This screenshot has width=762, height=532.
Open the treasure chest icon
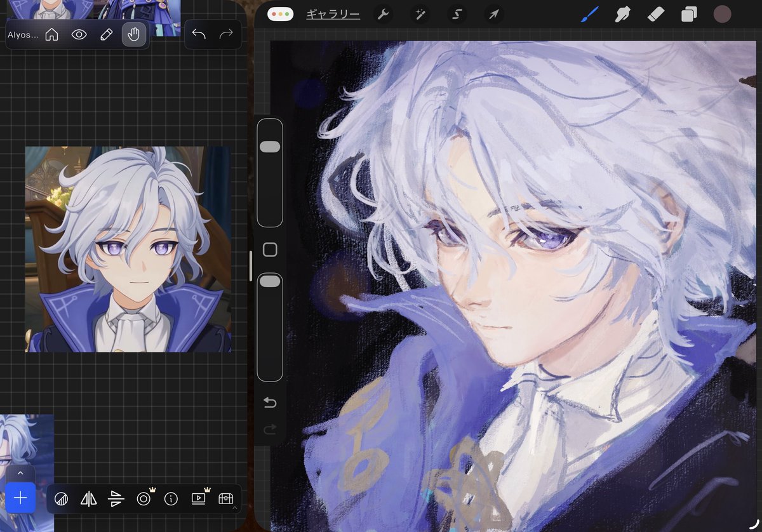226,499
